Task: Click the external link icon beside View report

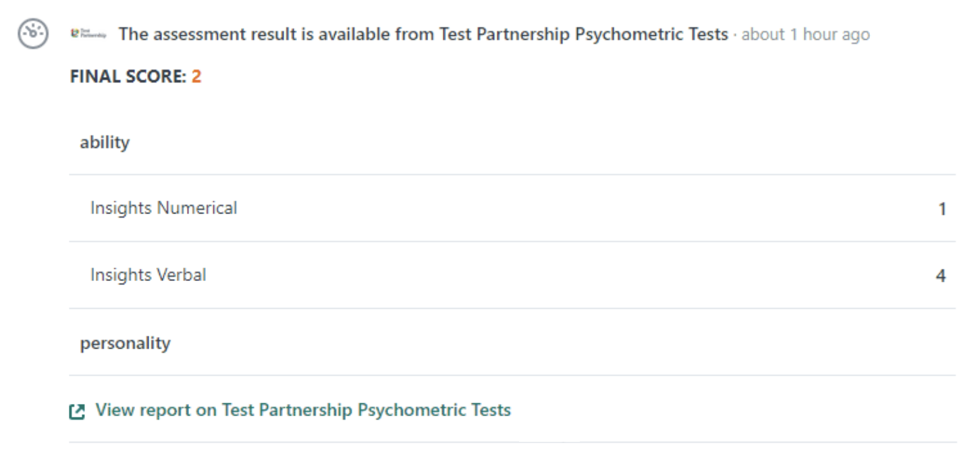Action: [x=78, y=411]
